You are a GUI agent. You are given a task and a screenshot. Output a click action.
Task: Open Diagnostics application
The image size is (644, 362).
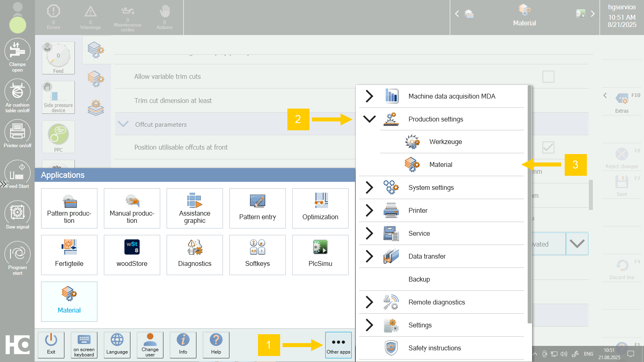click(x=195, y=255)
